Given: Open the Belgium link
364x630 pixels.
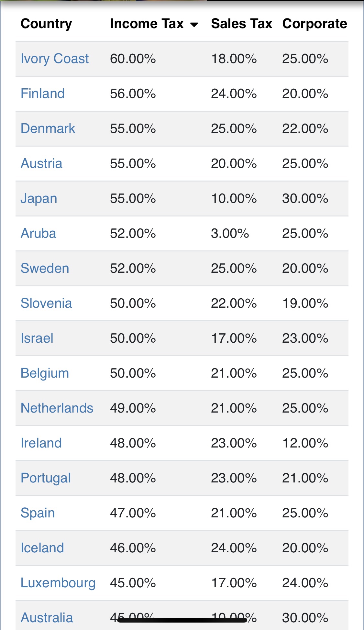Looking at the screenshot, I should coord(45,373).
